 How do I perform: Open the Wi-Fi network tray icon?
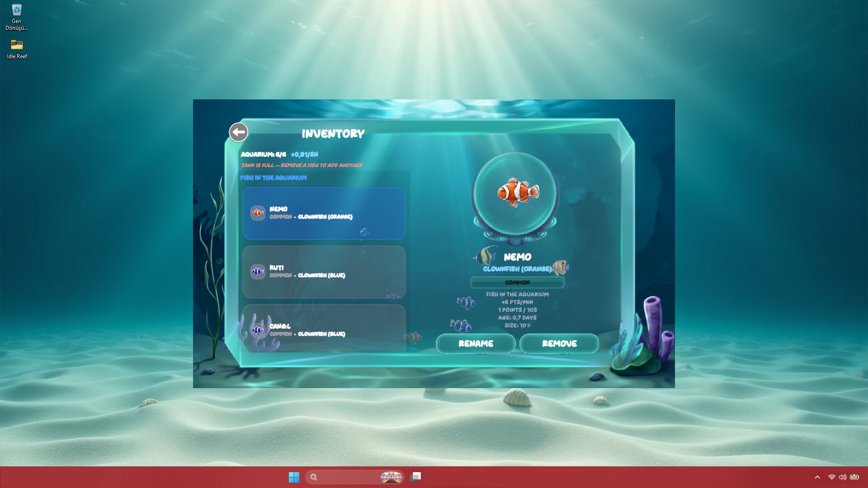pyautogui.click(x=831, y=477)
